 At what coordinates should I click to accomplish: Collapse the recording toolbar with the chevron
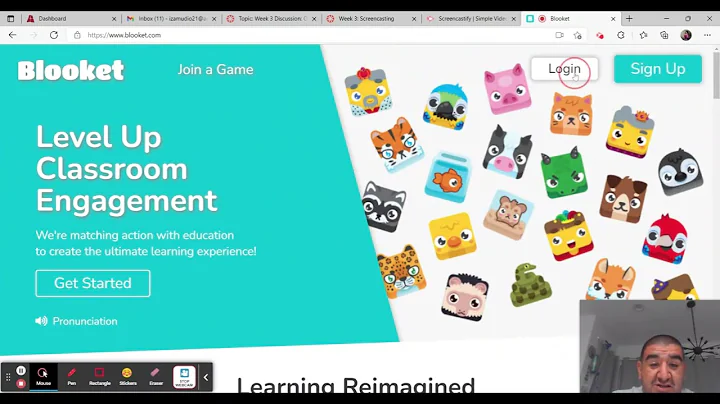[x=206, y=377]
